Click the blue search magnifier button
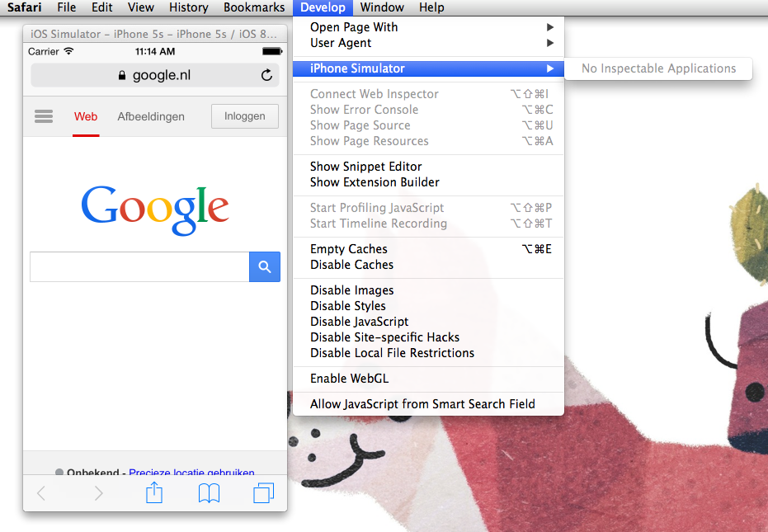The image size is (768, 532). [265, 267]
